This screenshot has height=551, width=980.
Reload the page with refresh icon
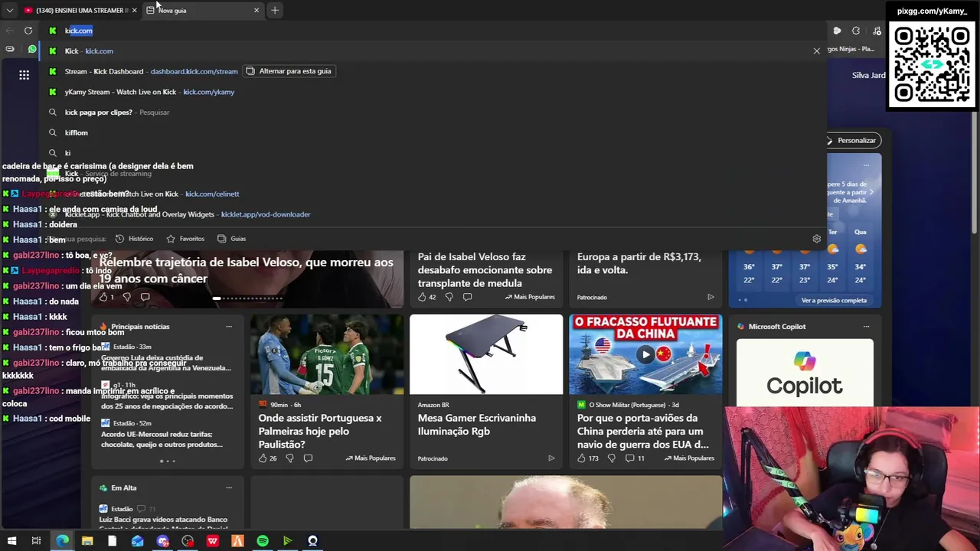pyautogui.click(x=28, y=31)
